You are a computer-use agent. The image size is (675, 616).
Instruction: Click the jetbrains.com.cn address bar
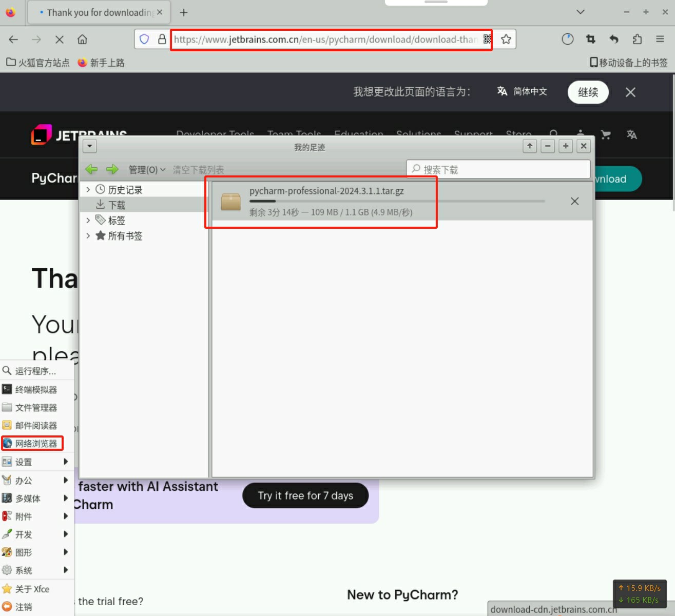(326, 39)
